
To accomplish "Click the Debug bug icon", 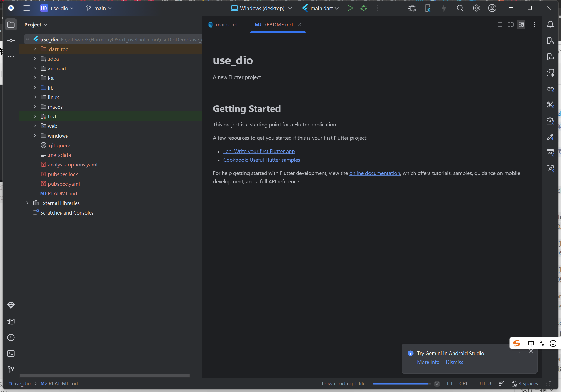I will 363,8.
